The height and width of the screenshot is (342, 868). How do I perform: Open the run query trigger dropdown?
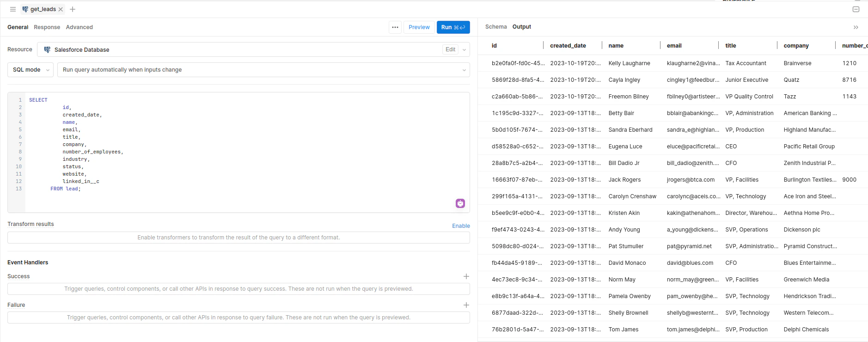263,70
